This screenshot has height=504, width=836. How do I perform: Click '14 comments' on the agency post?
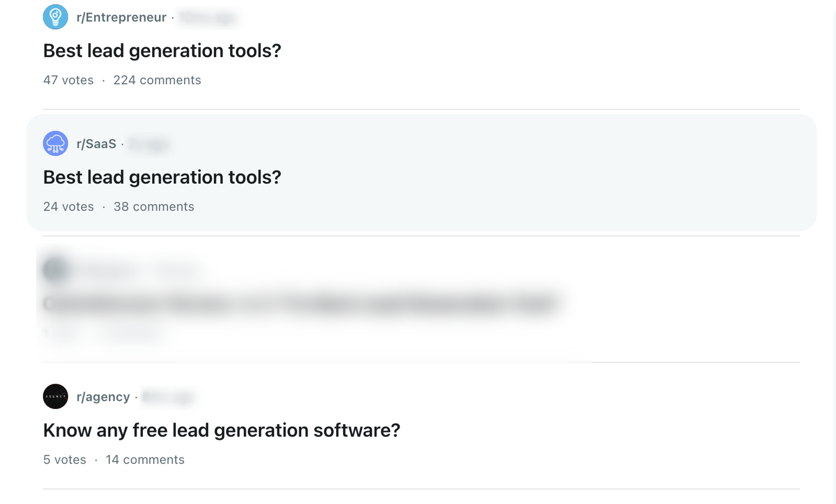(x=145, y=460)
